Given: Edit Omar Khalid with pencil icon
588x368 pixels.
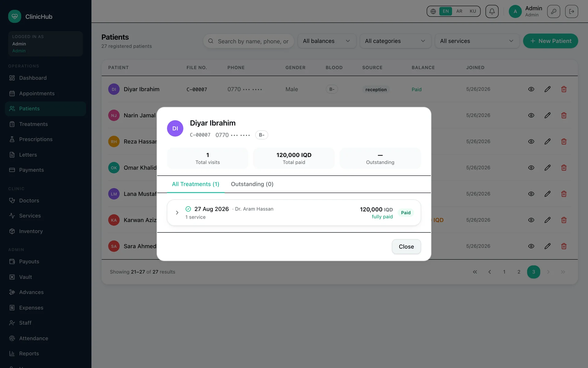Looking at the screenshot, I should (548, 168).
